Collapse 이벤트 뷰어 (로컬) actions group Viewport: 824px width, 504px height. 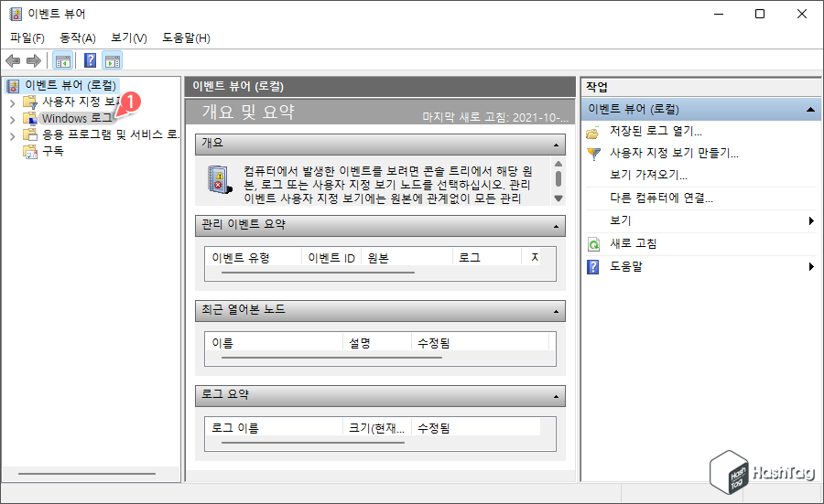click(x=810, y=110)
